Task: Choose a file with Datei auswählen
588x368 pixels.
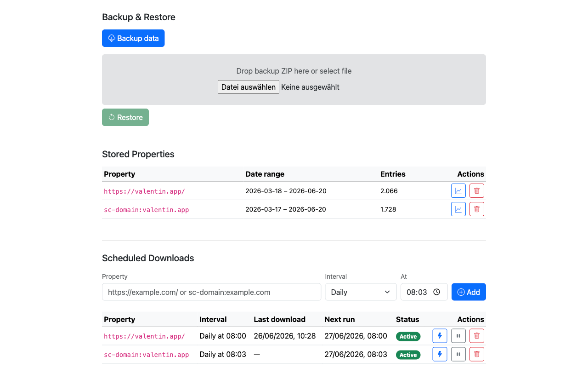Action: pyautogui.click(x=249, y=87)
